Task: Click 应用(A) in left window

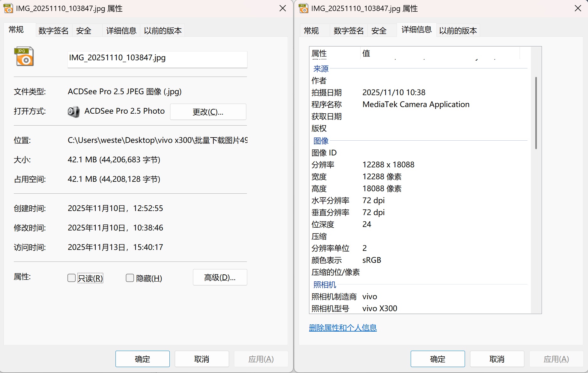Action: pos(261,359)
